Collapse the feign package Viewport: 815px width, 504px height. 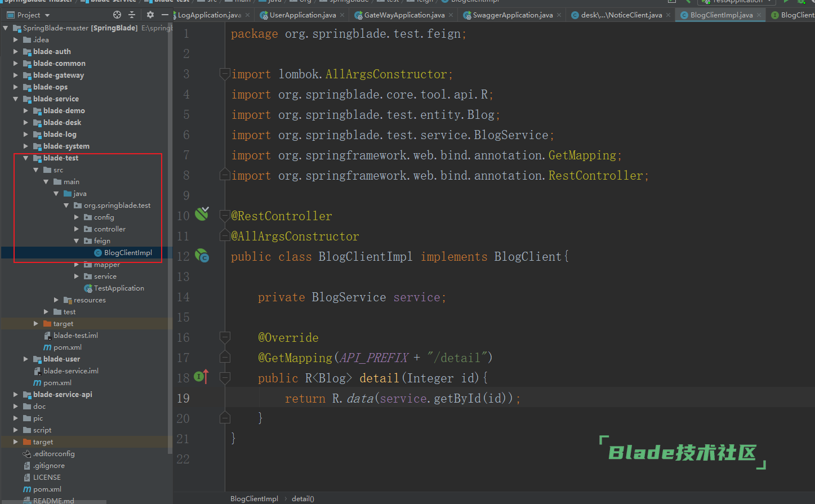click(x=77, y=241)
